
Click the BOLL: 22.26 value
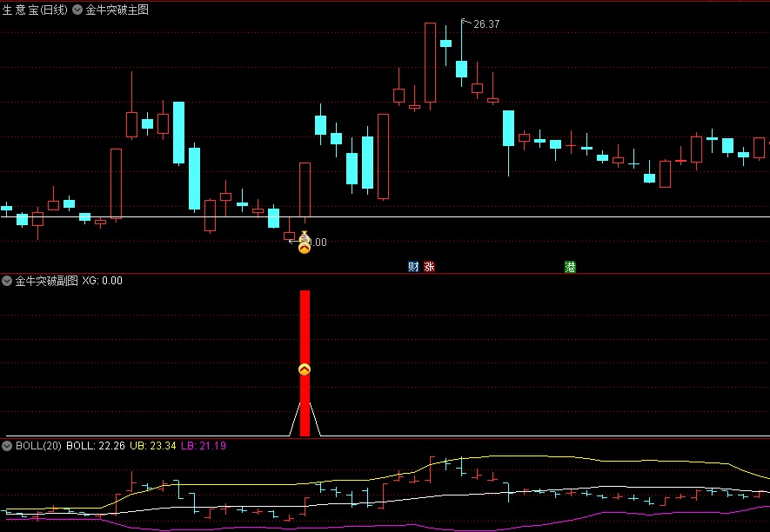pyautogui.click(x=96, y=446)
